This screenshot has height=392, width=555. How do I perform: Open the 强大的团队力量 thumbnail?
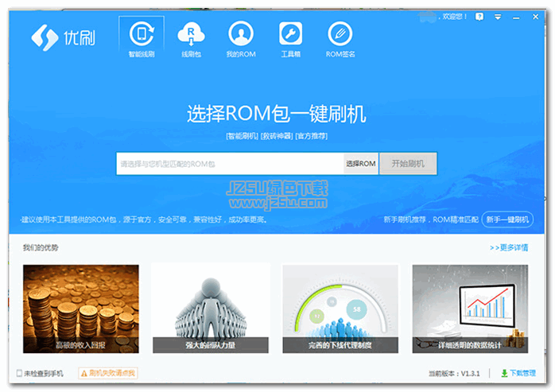point(211,309)
